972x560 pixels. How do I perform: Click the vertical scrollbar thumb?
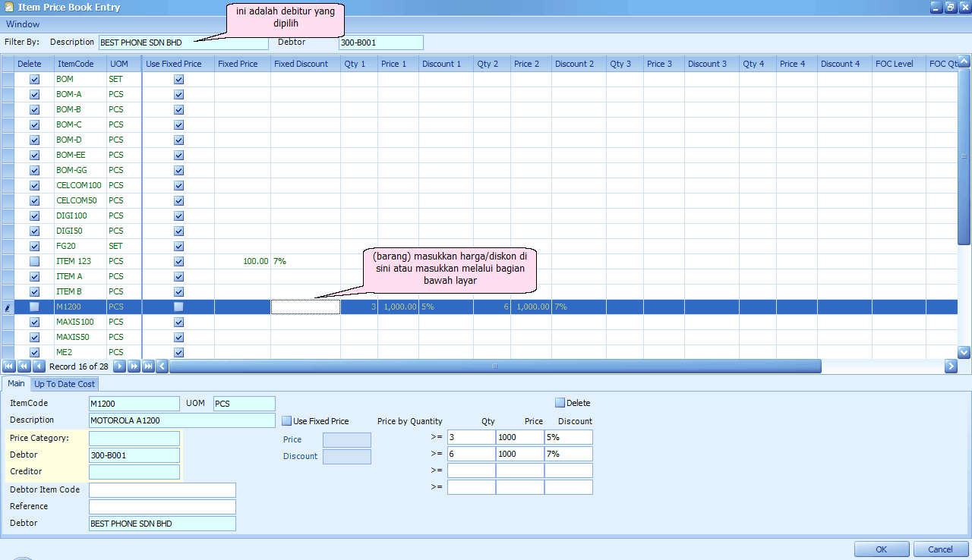(x=964, y=157)
